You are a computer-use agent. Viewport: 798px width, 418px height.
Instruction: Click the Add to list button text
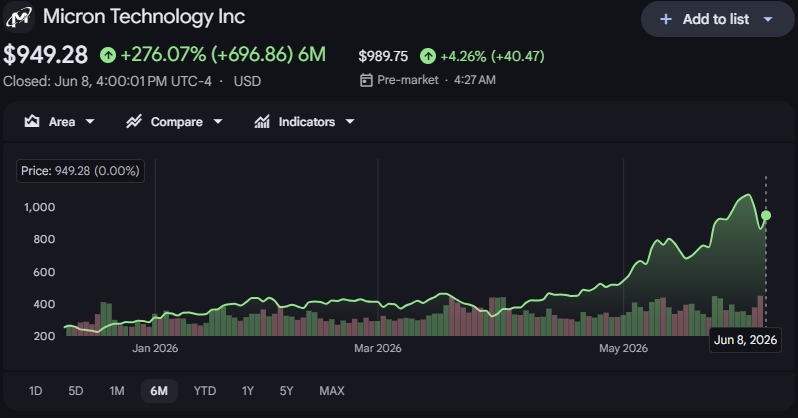click(716, 19)
